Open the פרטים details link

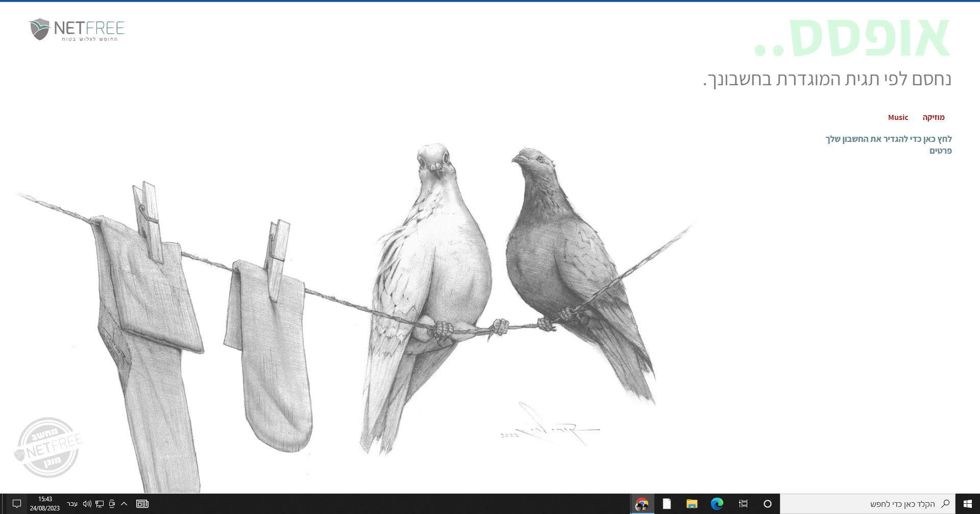pos(941,151)
